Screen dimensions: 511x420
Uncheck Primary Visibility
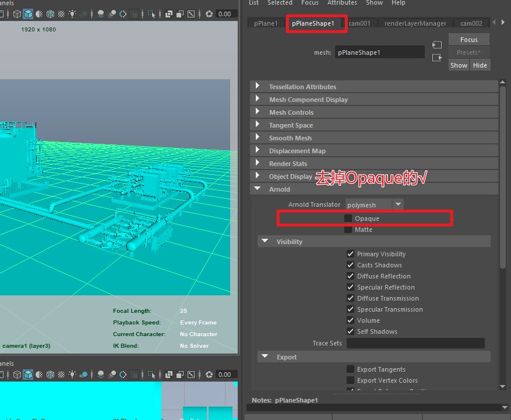point(350,254)
